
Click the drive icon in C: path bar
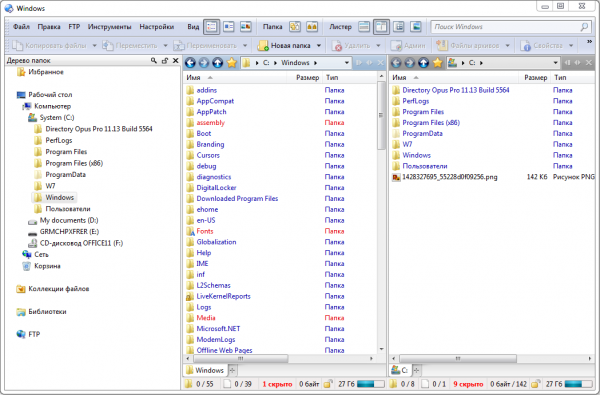pyautogui.click(x=452, y=63)
